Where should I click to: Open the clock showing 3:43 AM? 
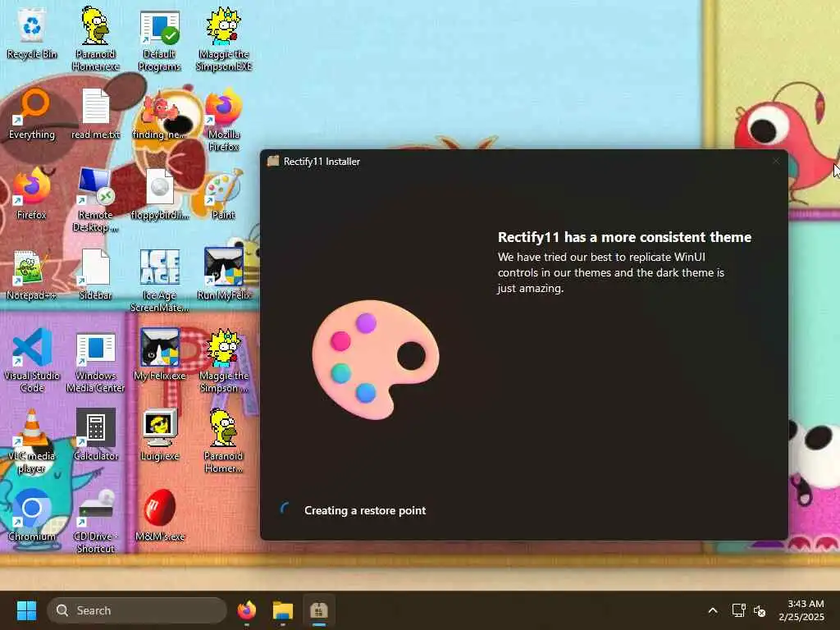coord(801,610)
